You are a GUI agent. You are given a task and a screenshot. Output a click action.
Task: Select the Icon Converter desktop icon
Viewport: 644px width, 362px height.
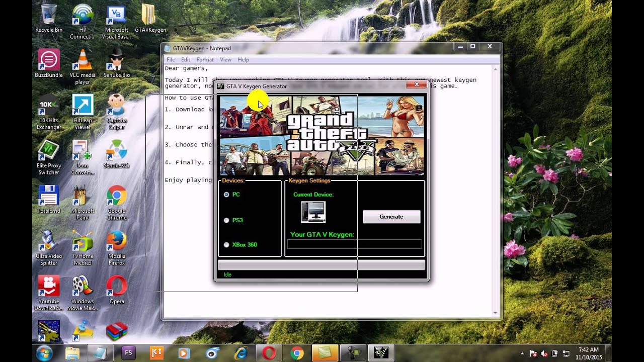(x=83, y=157)
